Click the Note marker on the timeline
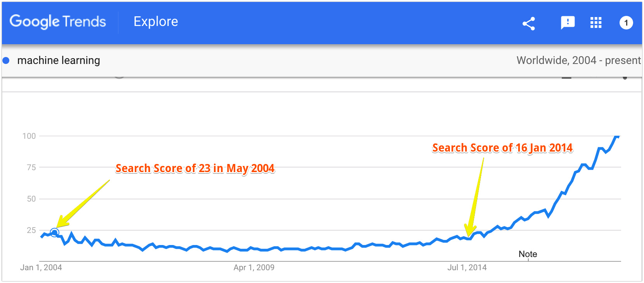This screenshot has width=644, height=283. pos(528,254)
